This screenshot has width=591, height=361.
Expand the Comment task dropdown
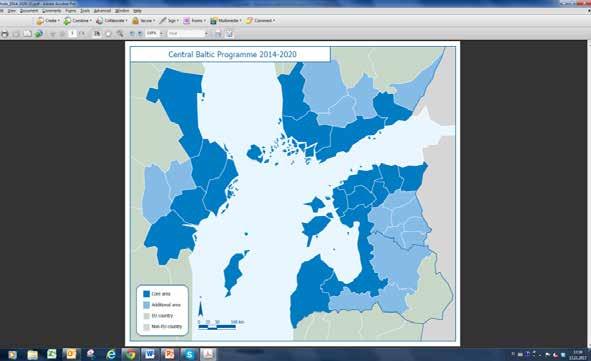tap(260, 21)
